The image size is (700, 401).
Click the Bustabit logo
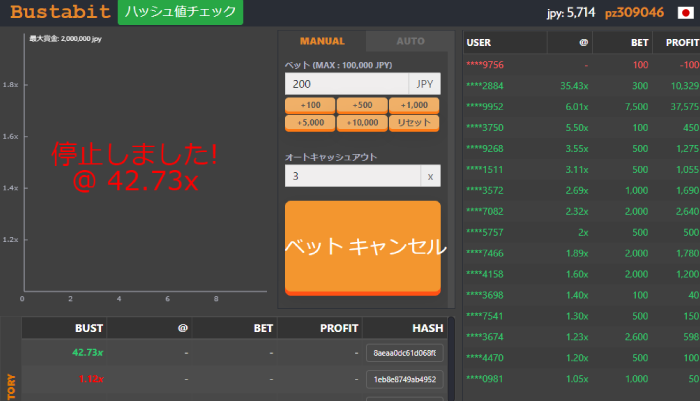[x=57, y=13]
